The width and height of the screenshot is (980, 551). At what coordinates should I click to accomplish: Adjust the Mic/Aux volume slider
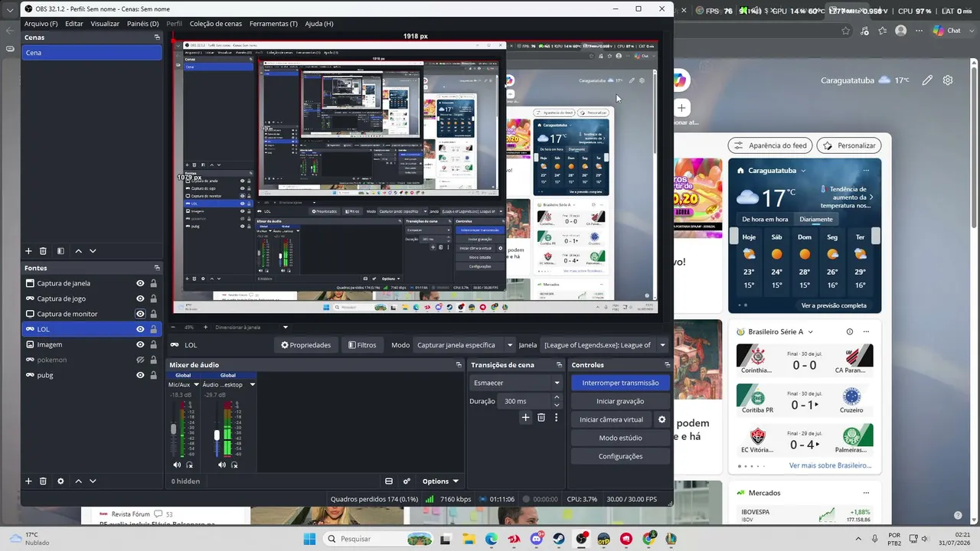tap(173, 429)
